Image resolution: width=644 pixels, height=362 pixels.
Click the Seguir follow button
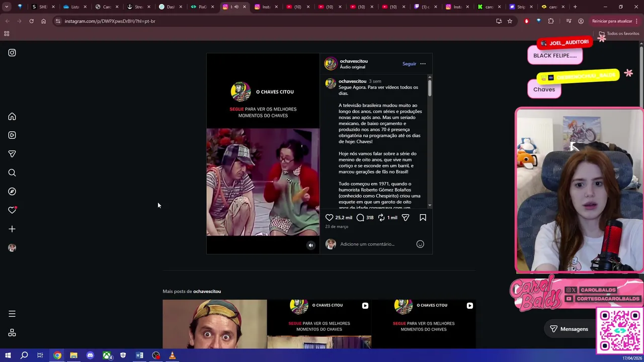click(x=409, y=64)
